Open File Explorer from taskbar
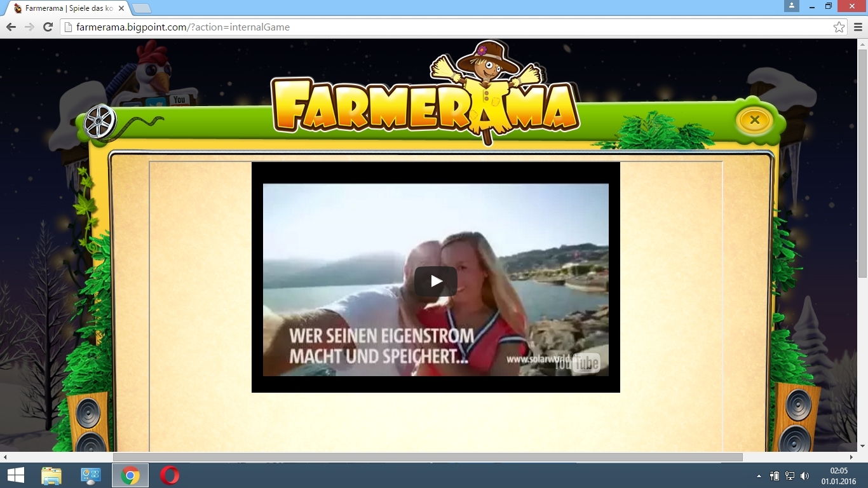Screen dimensions: 868x488 [x=51, y=475]
